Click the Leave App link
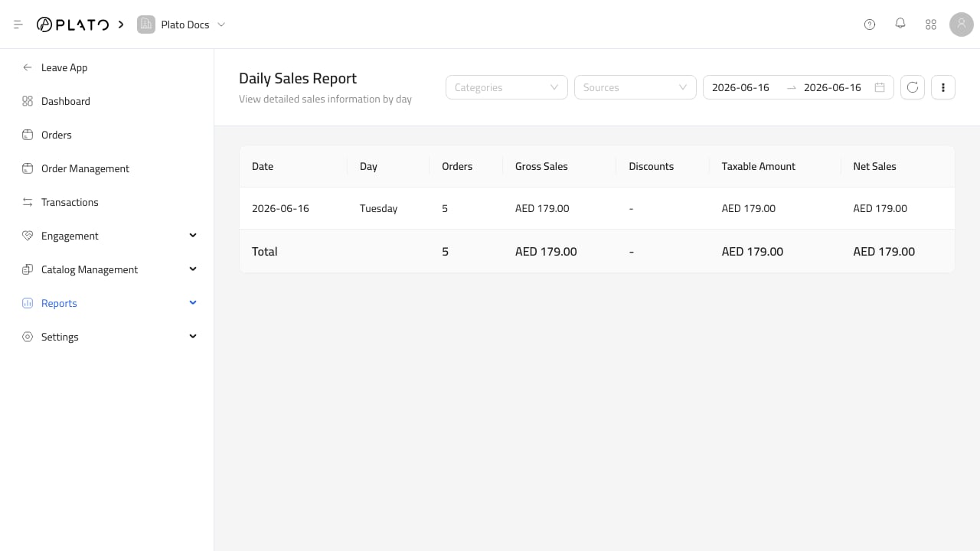 (64, 67)
